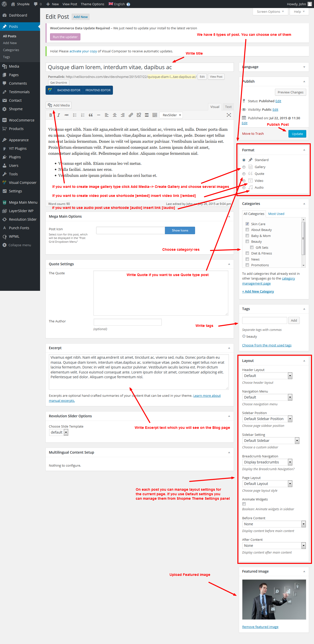Open the distraction-free fullscreen editor icon

pos(229,115)
